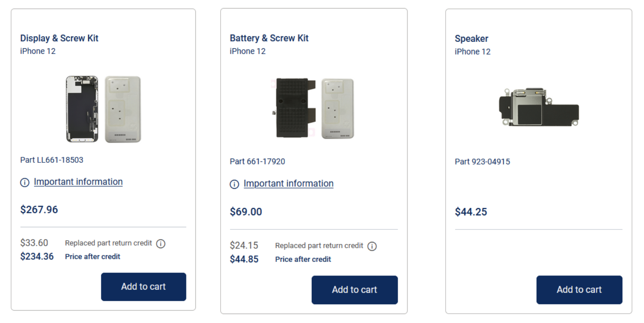Open Important information link for Battery & Screw Kit

click(289, 184)
